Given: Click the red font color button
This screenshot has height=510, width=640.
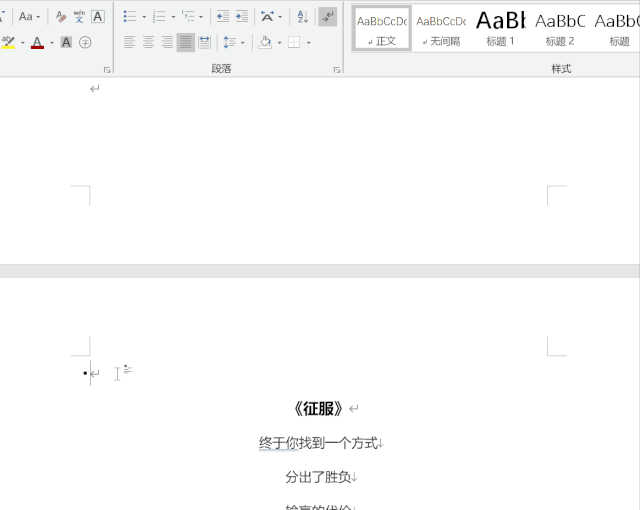Looking at the screenshot, I should (x=37, y=42).
